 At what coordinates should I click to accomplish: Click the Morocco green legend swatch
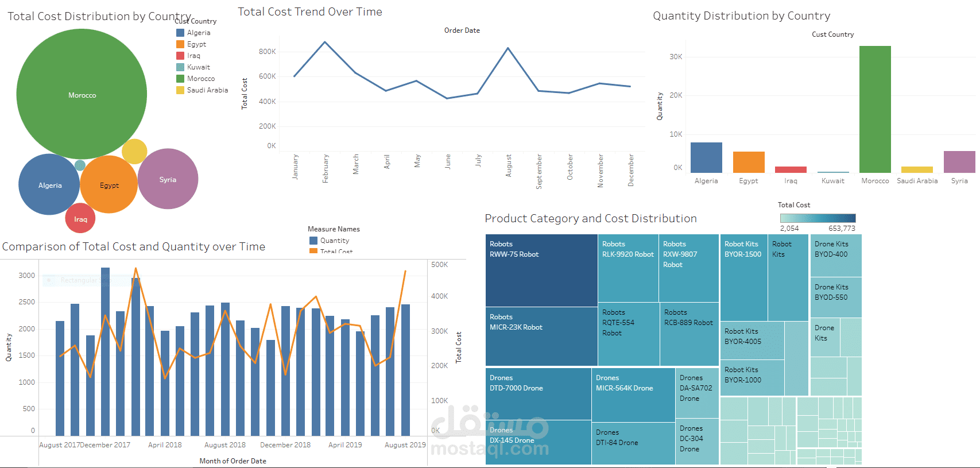[180, 79]
